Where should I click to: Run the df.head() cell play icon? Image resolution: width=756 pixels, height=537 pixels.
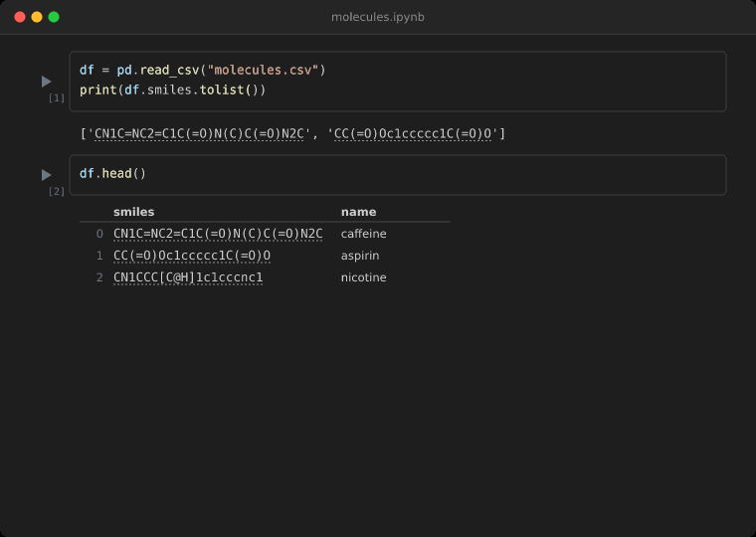47,175
